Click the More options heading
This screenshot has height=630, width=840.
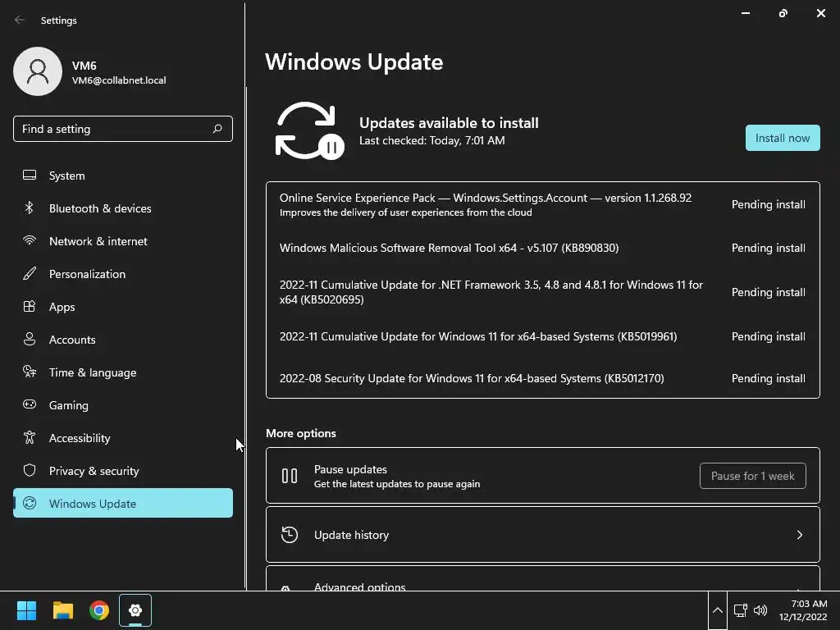click(x=301, y=433)
